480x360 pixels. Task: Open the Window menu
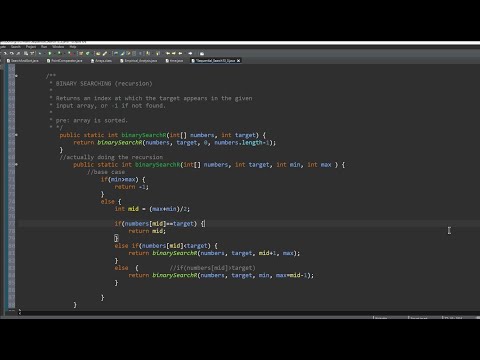coord(58,47)
